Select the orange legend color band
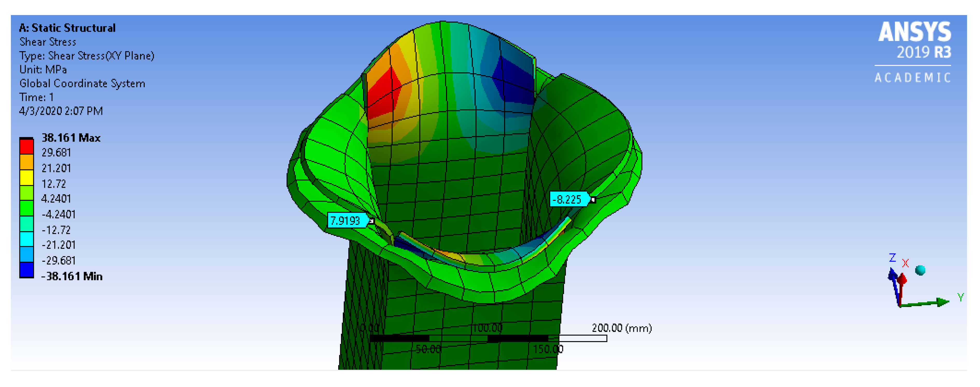The width and height of the screenshot is (980, 387). (27, 162)
